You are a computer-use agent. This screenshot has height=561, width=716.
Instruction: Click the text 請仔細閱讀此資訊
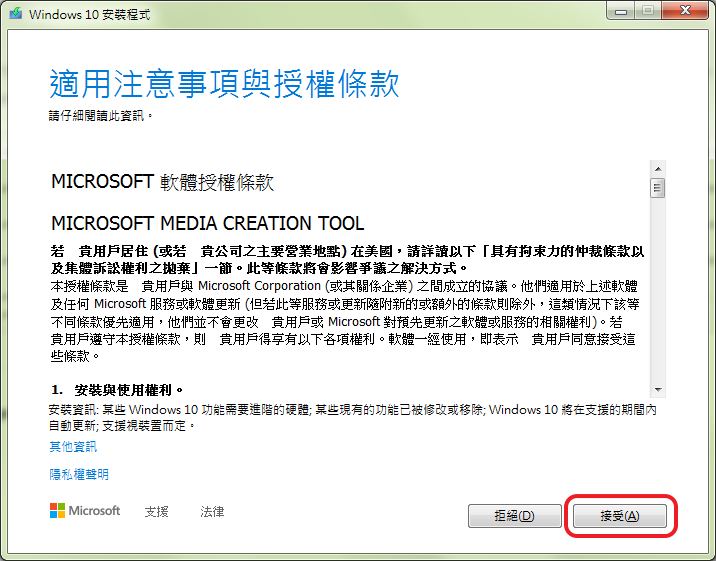100,116
